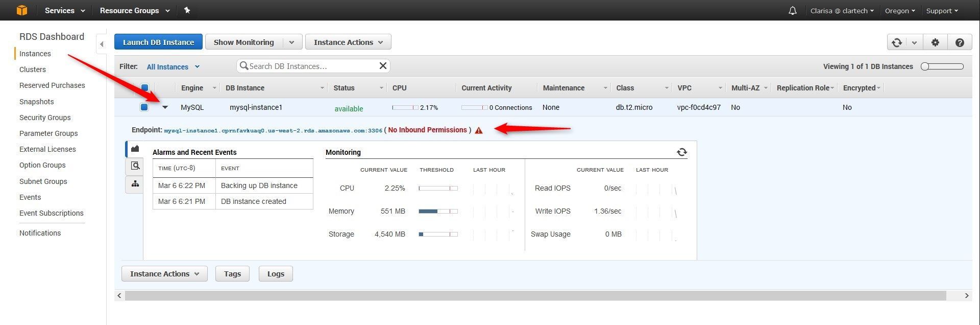
Task: Toggle the select-all checkbox in the header
Action: 144,88
